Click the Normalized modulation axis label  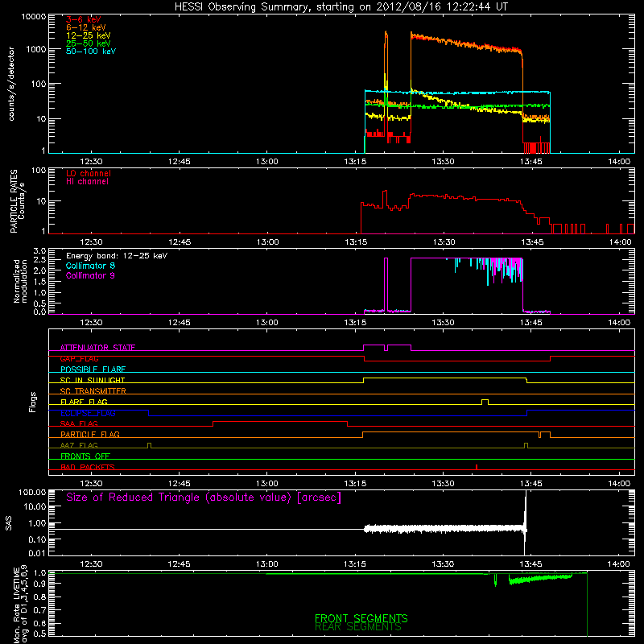tap(19, 281)
